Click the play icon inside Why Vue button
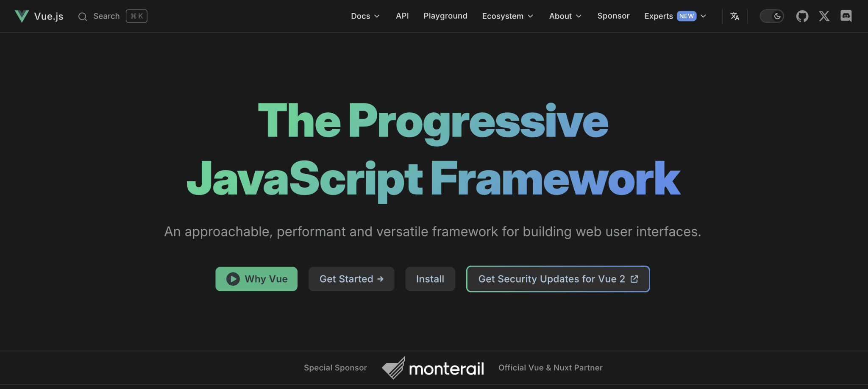The height and width of the screenshot is (389, 868). click(x=232, y=279)
